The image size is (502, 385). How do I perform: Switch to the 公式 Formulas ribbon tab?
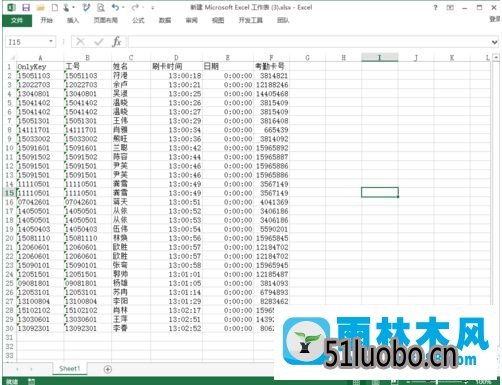point(138,20)
